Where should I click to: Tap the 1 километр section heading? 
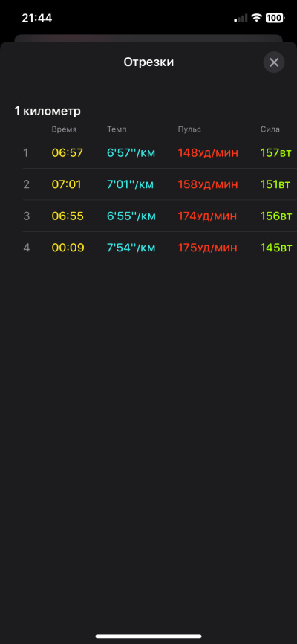click(48, 111)
